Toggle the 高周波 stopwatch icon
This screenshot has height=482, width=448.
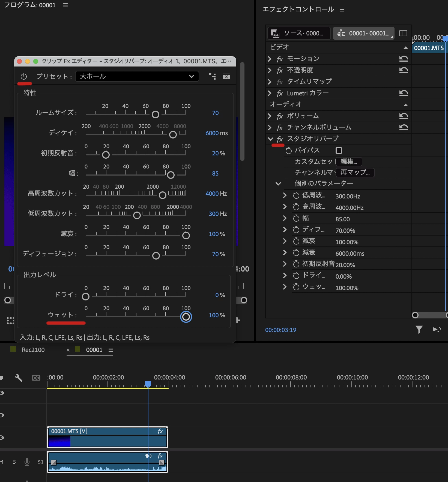click(x=296, y=207)
